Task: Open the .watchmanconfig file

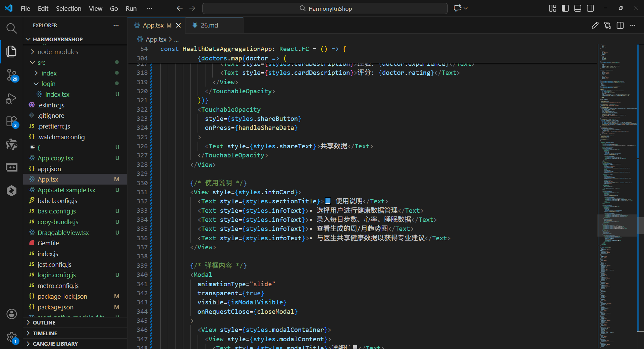Action: (x=75, y=137)
